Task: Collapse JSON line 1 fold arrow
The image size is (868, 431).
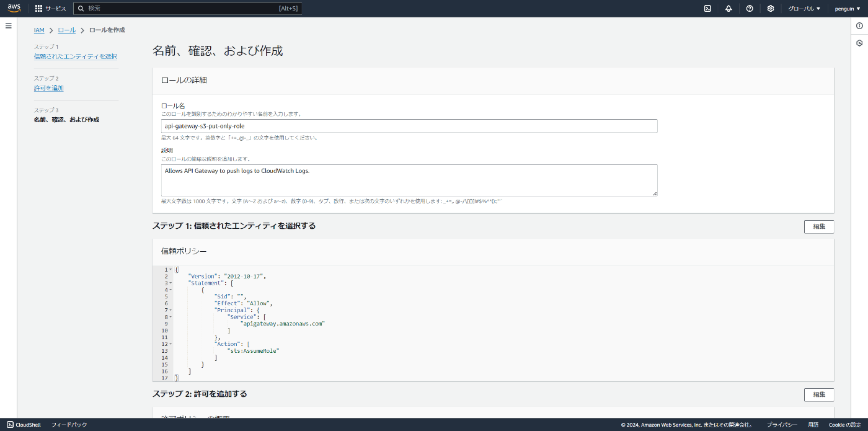Action: 170,270
